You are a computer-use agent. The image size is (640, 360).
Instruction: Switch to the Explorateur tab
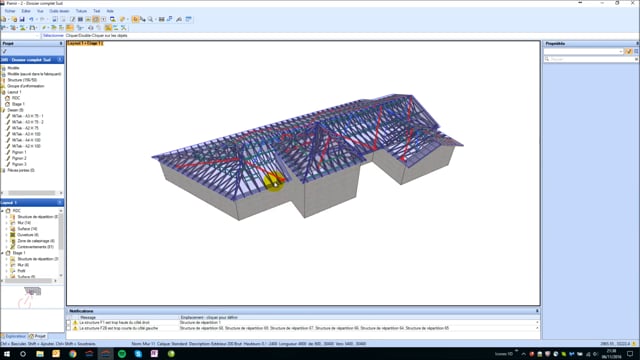(13, 336)
